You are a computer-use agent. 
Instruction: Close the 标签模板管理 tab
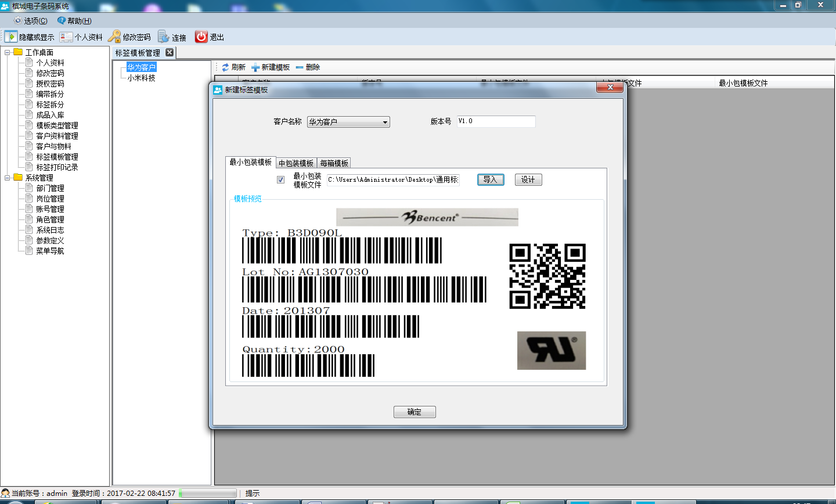point(170,52)
